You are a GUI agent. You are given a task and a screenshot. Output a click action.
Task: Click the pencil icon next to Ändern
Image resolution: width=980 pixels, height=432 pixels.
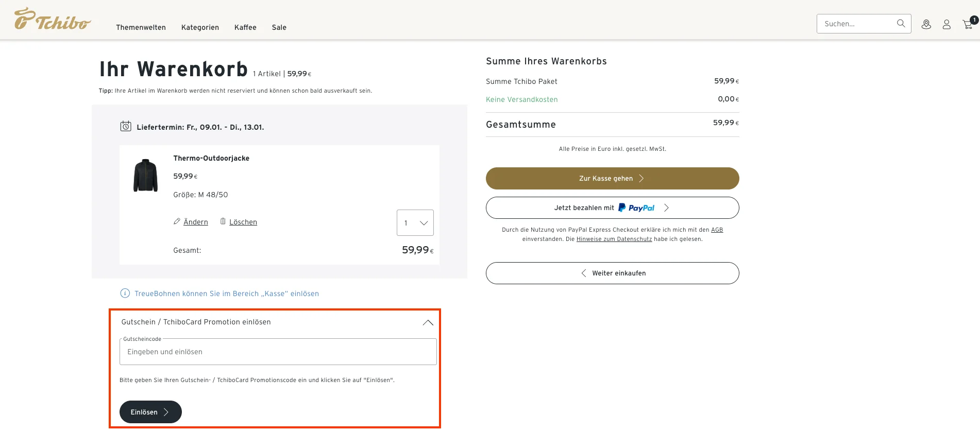coord(177,221)
